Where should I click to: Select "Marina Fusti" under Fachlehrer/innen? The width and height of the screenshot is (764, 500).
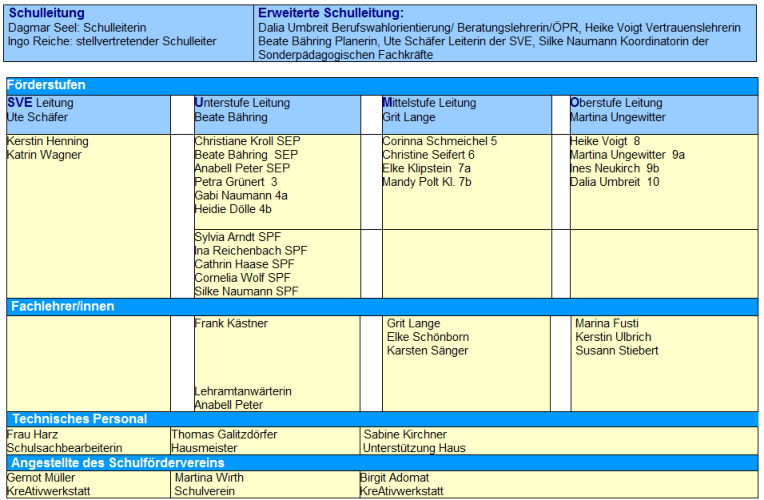click(606, 324)
